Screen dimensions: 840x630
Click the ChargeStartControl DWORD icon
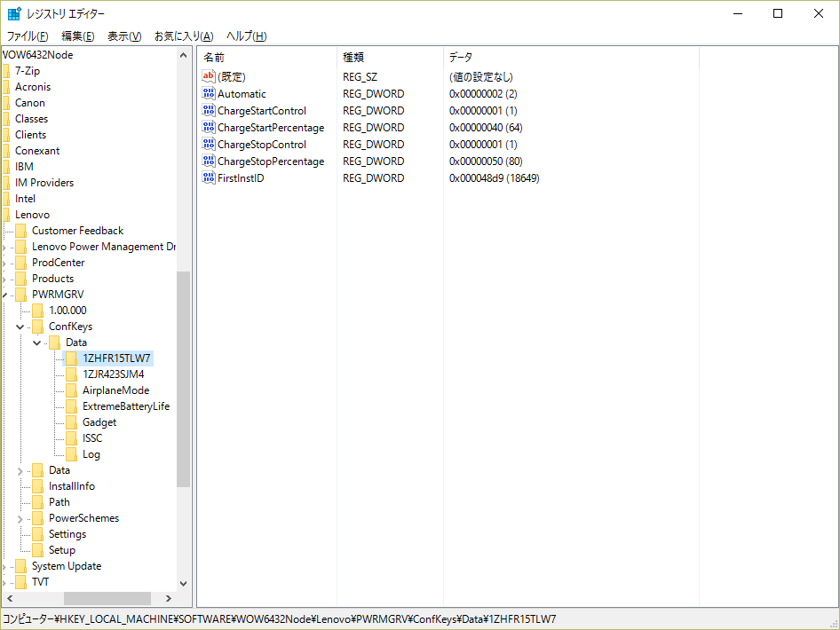tap(209, 110)
